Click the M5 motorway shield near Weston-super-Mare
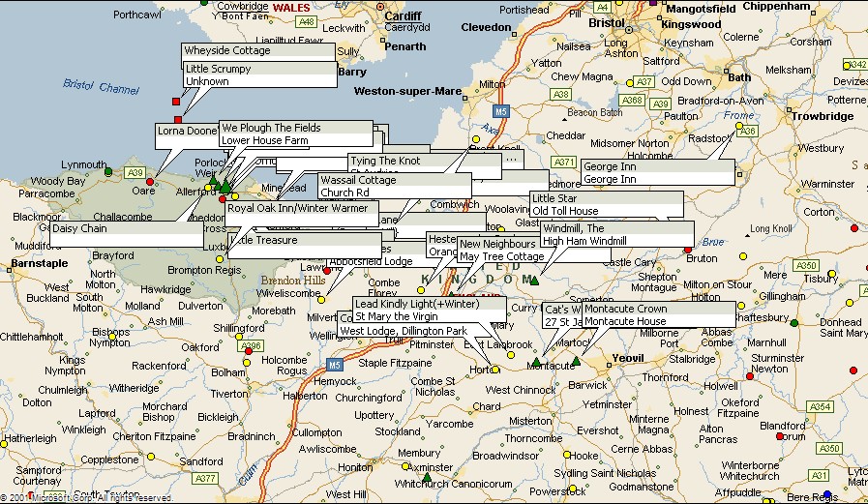Viewport: 868px width, 504px height. [500, 111]
